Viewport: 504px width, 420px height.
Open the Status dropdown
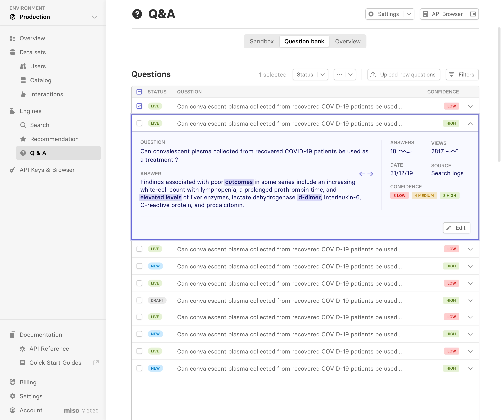coord(310,75)
